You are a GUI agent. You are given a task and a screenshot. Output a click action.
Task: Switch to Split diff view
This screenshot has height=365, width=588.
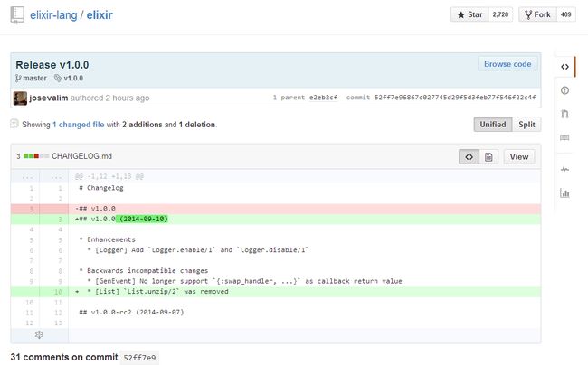tap(526, 125)
